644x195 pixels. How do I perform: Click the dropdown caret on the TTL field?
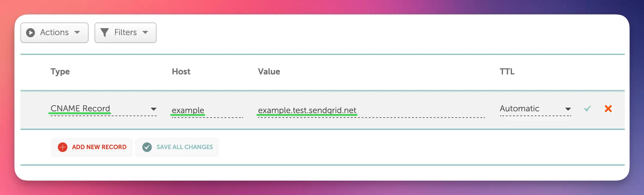point(568,109)
